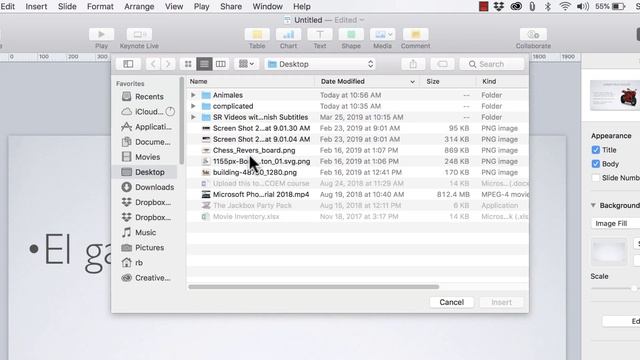The height and width of the screenshot is (360, 640).
Task: Click the Collaborate toolbar icon
Action: [533, 35]
